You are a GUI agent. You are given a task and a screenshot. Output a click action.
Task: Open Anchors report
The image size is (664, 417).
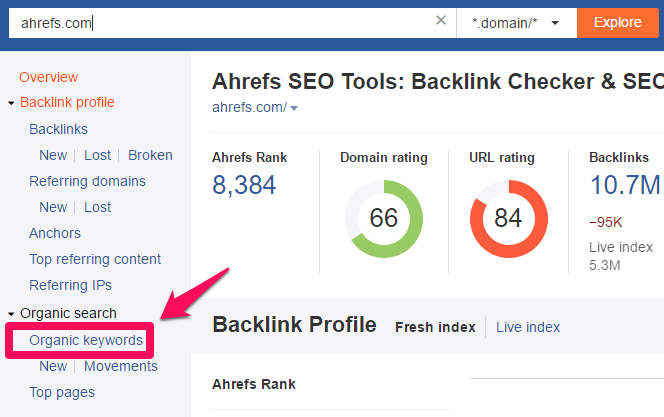pyautogui.click(x=55, y=233)
